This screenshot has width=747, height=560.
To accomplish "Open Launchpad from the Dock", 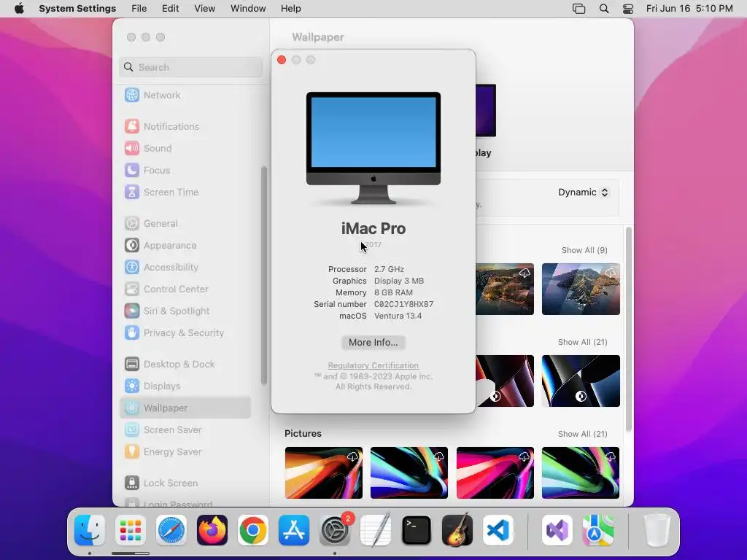I will coord(131,530).
